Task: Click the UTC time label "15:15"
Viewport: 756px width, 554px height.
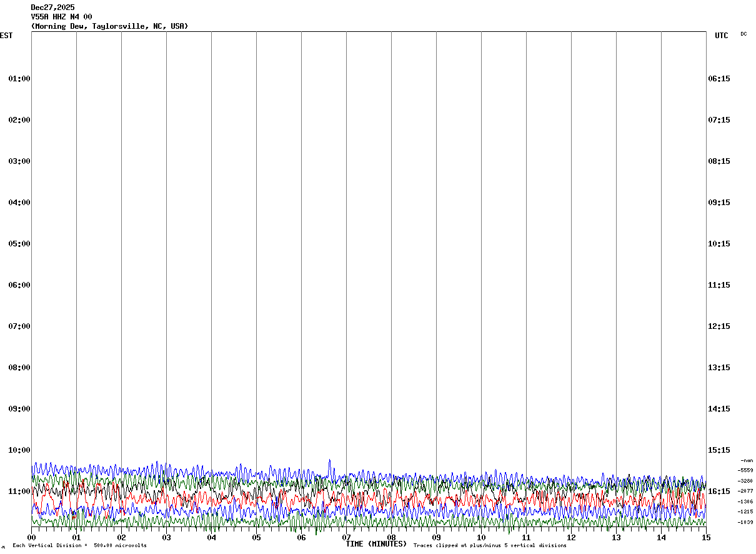Action: (719, 450)
